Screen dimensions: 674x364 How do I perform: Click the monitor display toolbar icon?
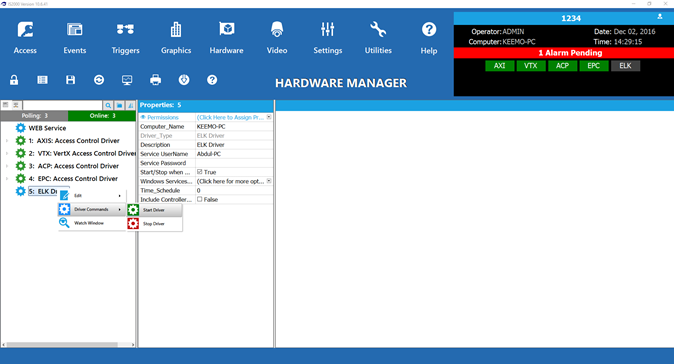[127, 80]
